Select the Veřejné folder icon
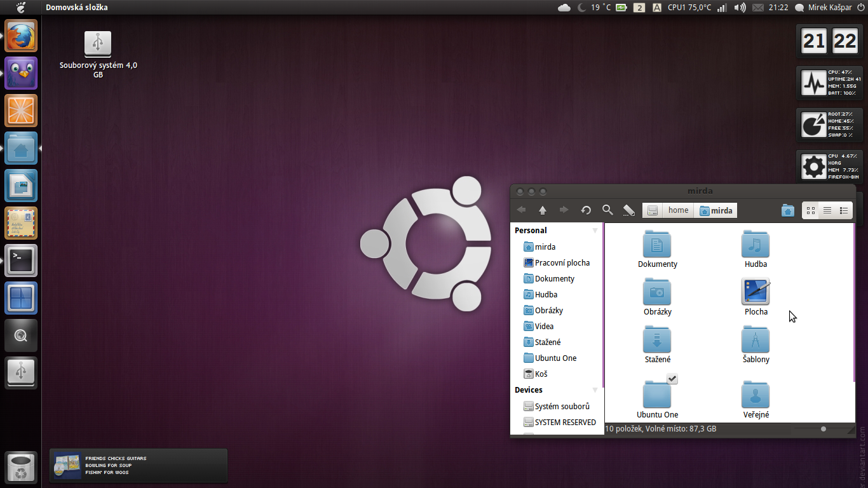The image size is (868, 488). pyautogui.click(x=756, y=395)
